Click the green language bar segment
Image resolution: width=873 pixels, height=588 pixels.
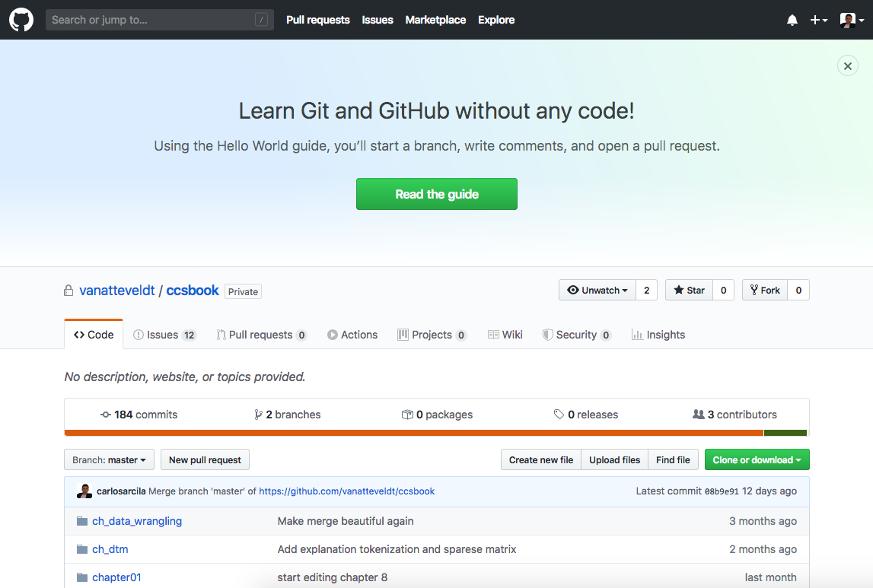[x=785, y=433]
